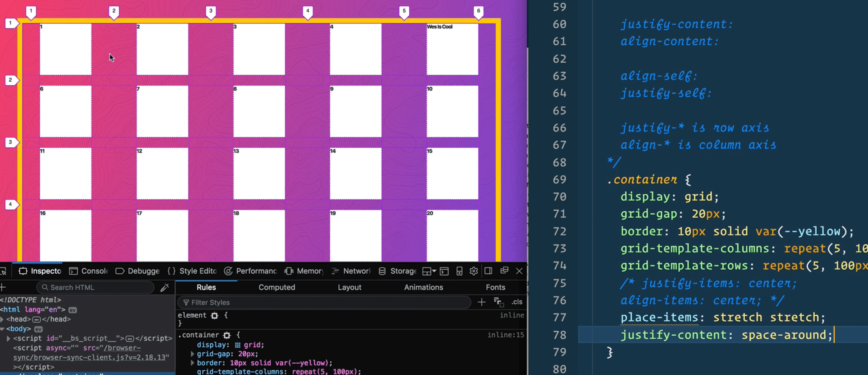The width and height of the screenshot is (868, 375).
Task: Open devtools in separate window icon
Action: (x=504, y=270)
